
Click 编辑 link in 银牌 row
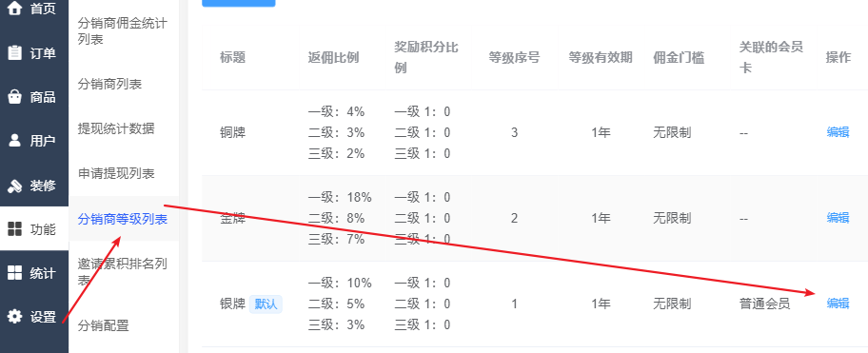click(x=838, y=304)
